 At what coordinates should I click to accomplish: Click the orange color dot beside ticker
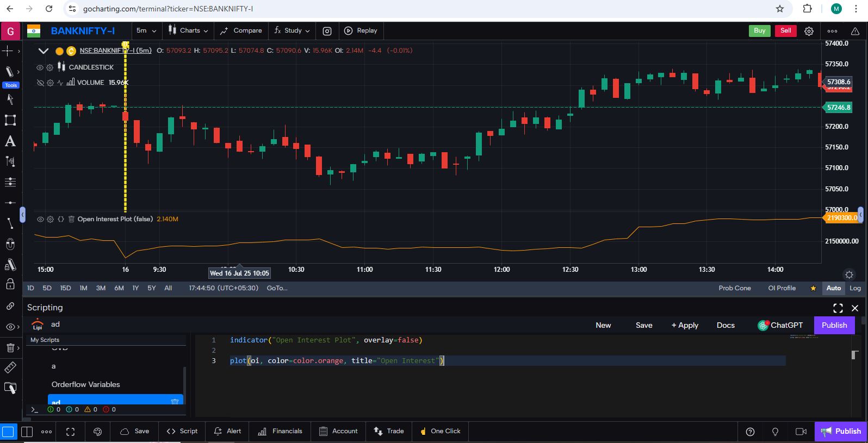59,51
